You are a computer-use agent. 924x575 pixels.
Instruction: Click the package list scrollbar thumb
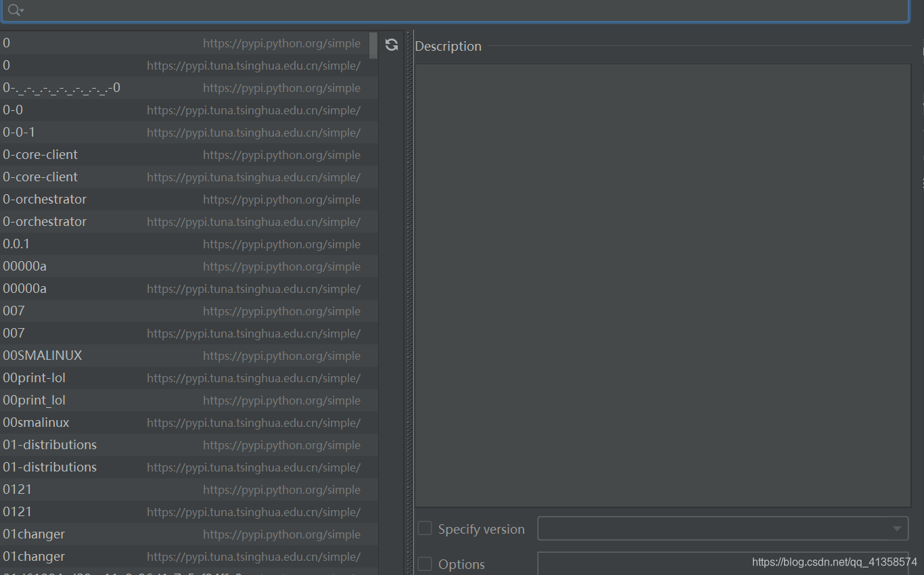tap(373, 45)
